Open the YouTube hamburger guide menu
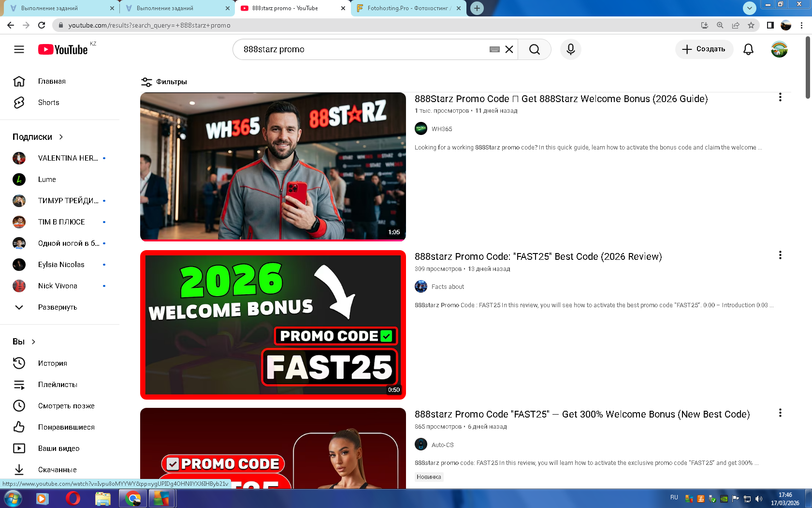Image resolution: width=812 pixels, height=508 pixels. (x=19, y=49)
